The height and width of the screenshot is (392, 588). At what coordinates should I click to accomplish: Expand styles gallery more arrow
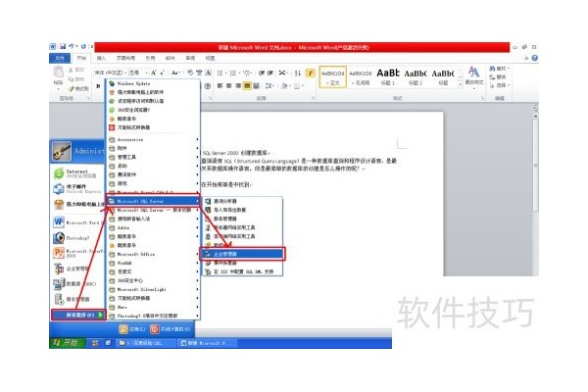click(x=461, y=85)
